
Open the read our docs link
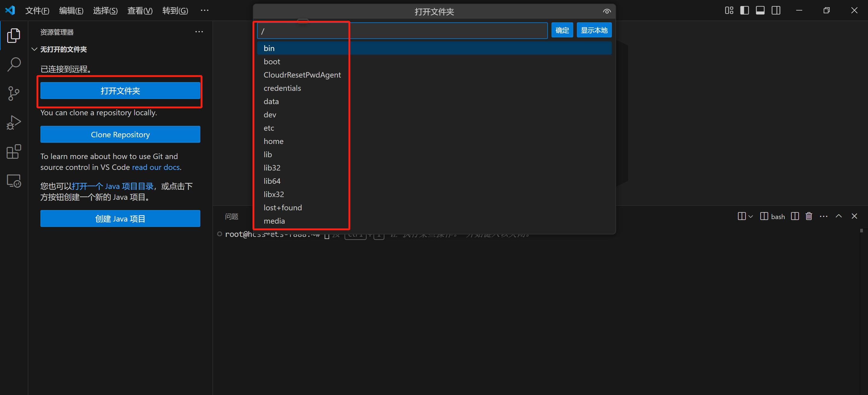tap(156, 167)
